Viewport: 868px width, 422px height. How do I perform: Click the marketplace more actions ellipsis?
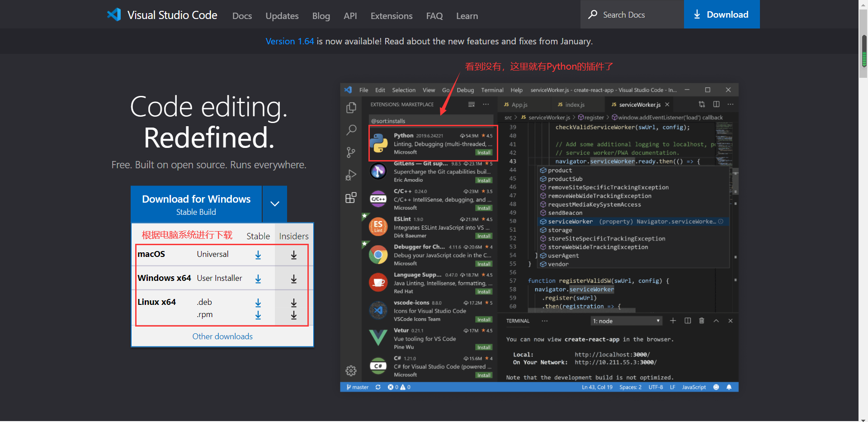coord(486,104)
